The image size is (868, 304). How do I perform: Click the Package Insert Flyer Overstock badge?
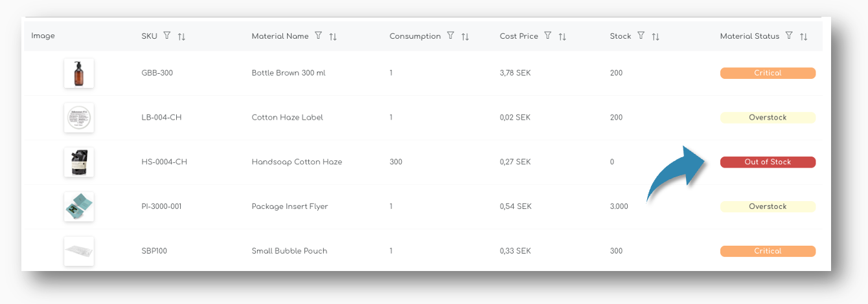tap(768, 206)
